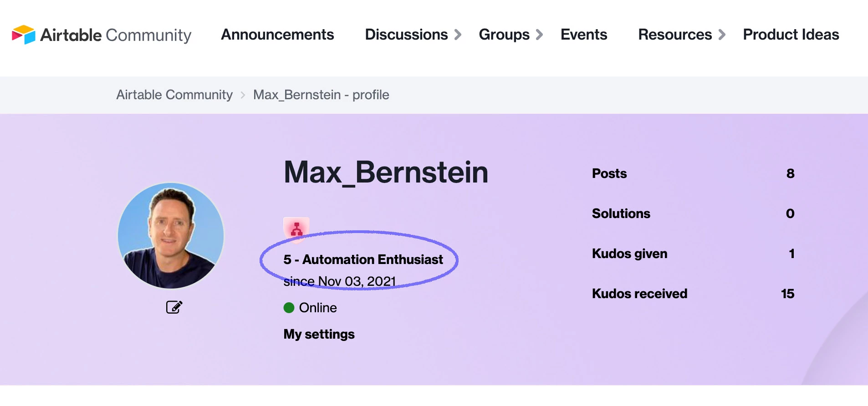
Task: Click the Solutions stat label
Action: click(621, 213)
